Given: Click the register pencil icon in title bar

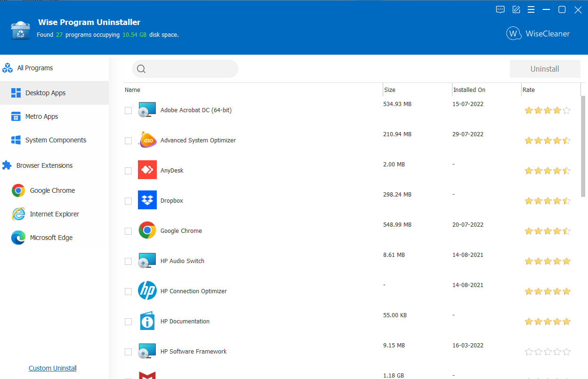Looking at the screenshot, I should [x=516, y=9].
